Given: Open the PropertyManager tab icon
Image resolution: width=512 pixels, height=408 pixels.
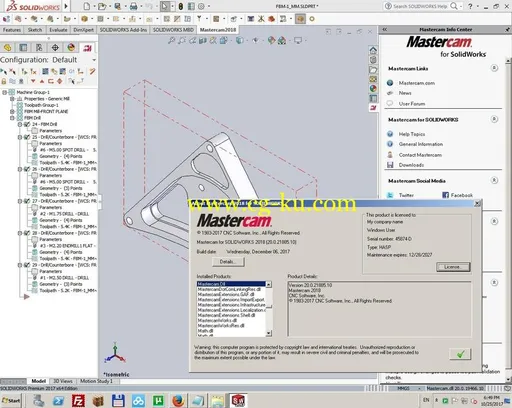Looking at the screenshot, I should [23, 47].
